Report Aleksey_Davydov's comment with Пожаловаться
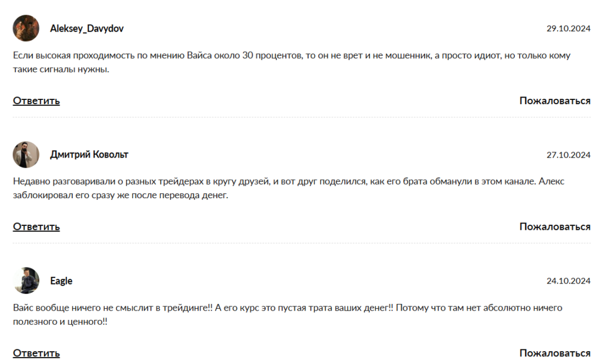The image size is (602, 364). coord(554,101)
